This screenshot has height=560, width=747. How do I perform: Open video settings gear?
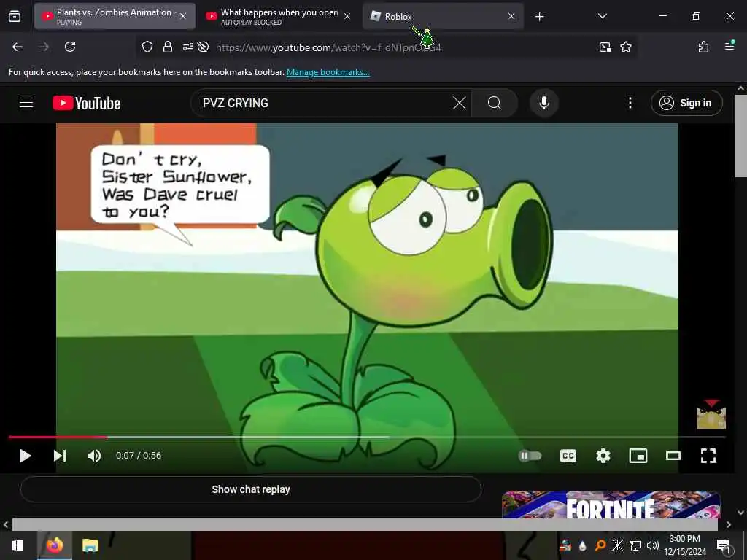(x=603, y=456)
